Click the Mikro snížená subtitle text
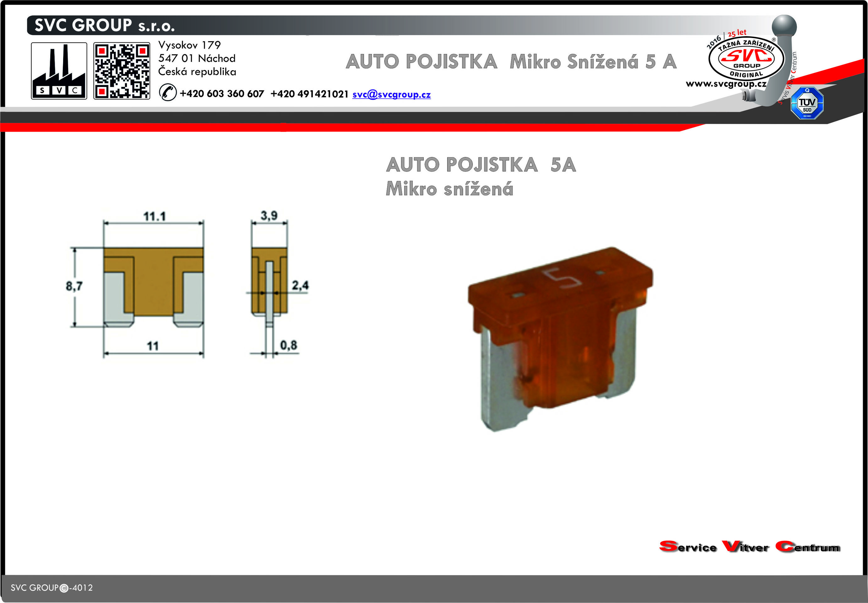The height and width of the screenshot is (603, 868). (x=449, y=188)
